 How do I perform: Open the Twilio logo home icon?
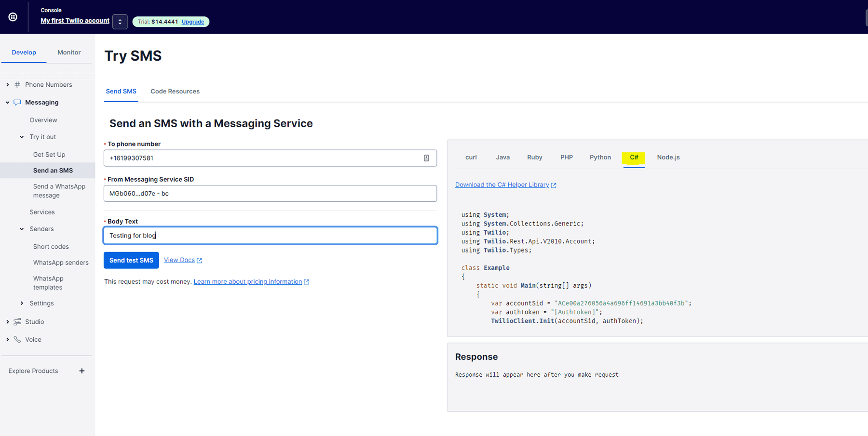point(13,17)
